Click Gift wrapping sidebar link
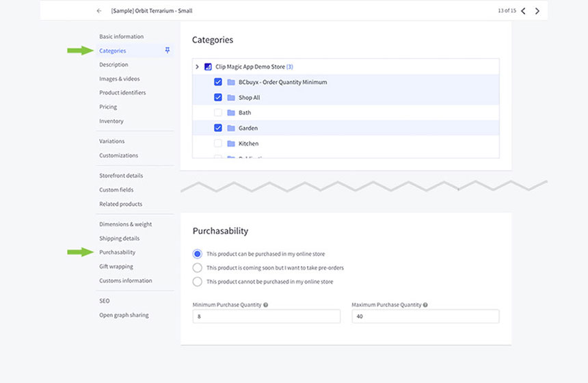 [116, 267]
